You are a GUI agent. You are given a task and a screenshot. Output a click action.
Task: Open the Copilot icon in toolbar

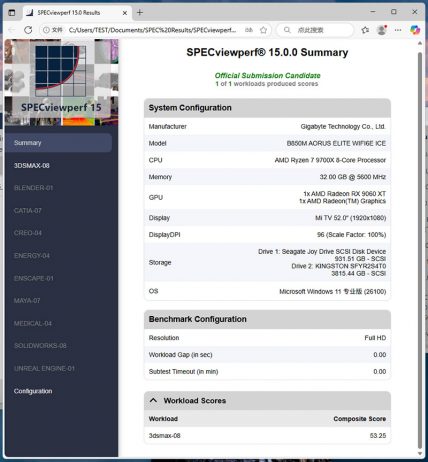pyautogui.click(x=415, y=30)
